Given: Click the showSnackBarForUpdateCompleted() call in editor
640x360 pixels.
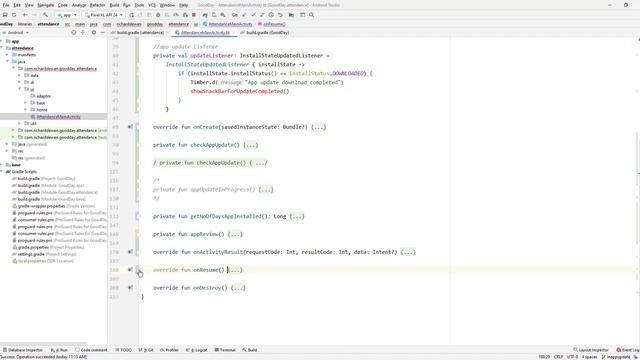Looking at the screenshot, I should pos(240,91).
